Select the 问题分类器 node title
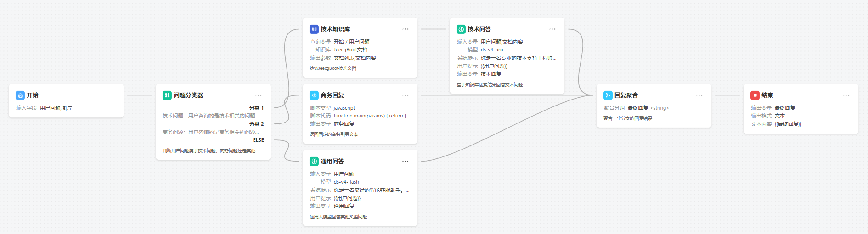 pyautogui.click(x=188, y=95)
